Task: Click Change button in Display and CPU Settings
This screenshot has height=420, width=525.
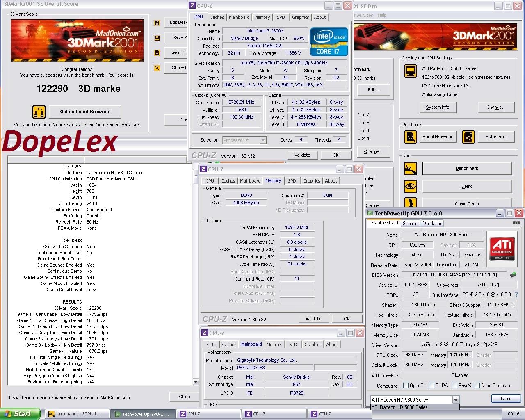Action: click(x=496, y=107)
